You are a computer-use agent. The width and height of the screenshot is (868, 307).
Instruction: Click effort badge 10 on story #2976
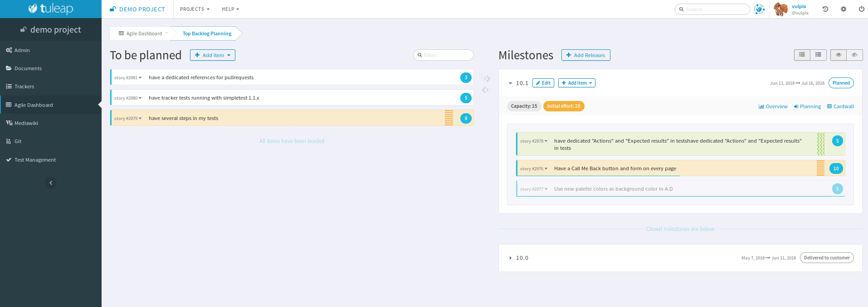click(x=836, y=168)
